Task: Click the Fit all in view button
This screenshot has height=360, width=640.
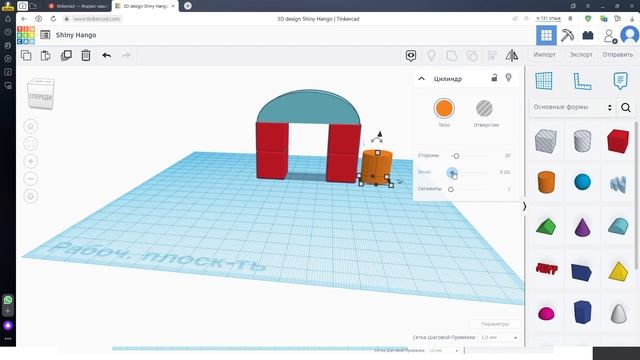Action: [31, 144]
